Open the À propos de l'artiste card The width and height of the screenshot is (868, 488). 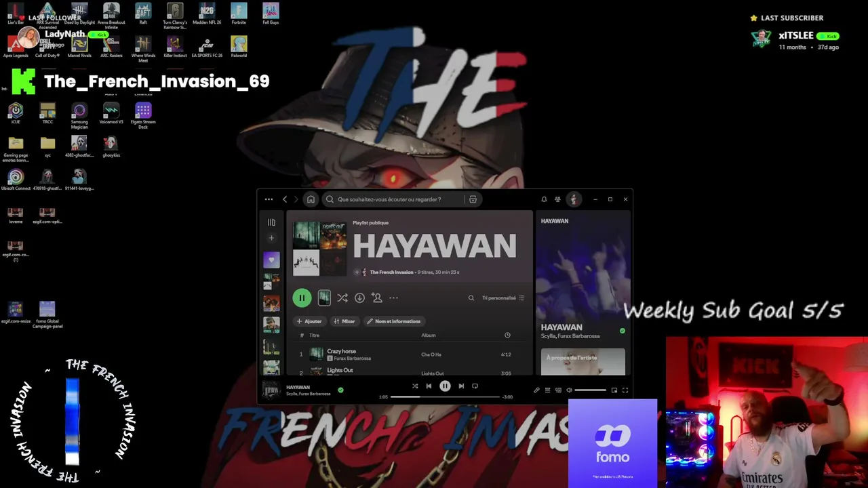point(583,362)
